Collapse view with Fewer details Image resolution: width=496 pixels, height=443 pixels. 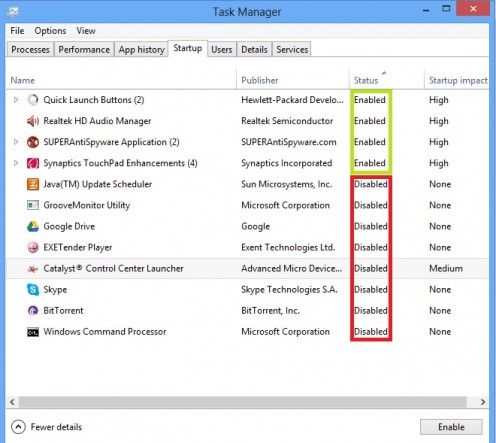46,427
